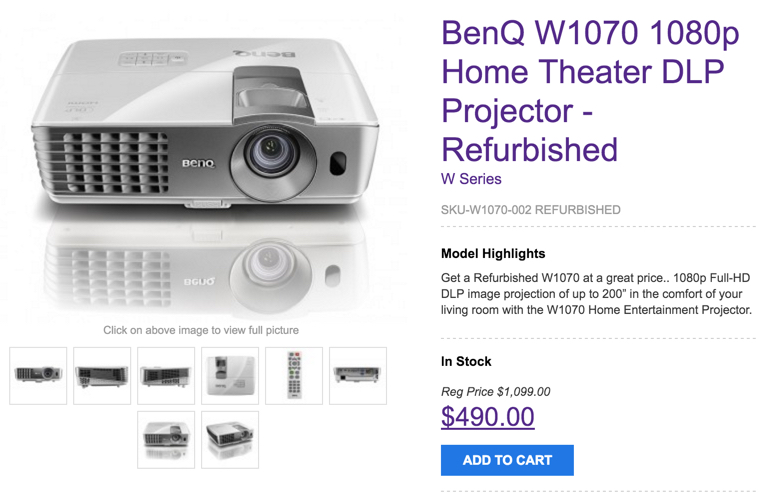Click the $490.00 price link

tap(488, 416)
